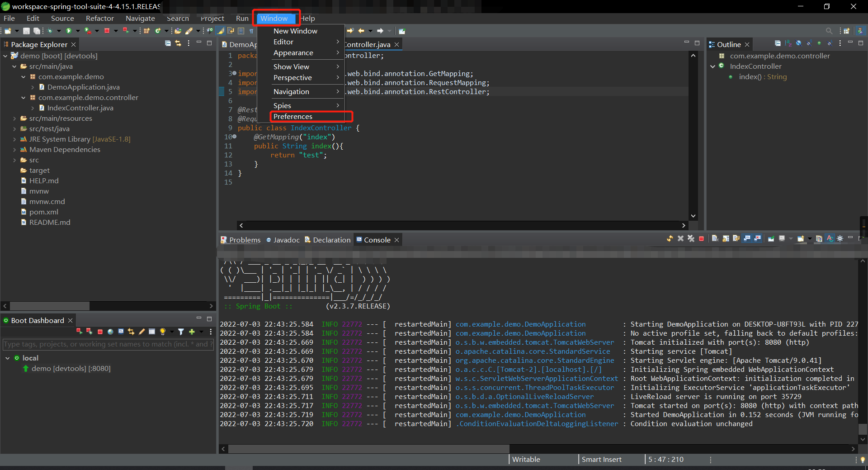Click the Filter funnel icon in Boot Dashboard

tap(181, 332)
